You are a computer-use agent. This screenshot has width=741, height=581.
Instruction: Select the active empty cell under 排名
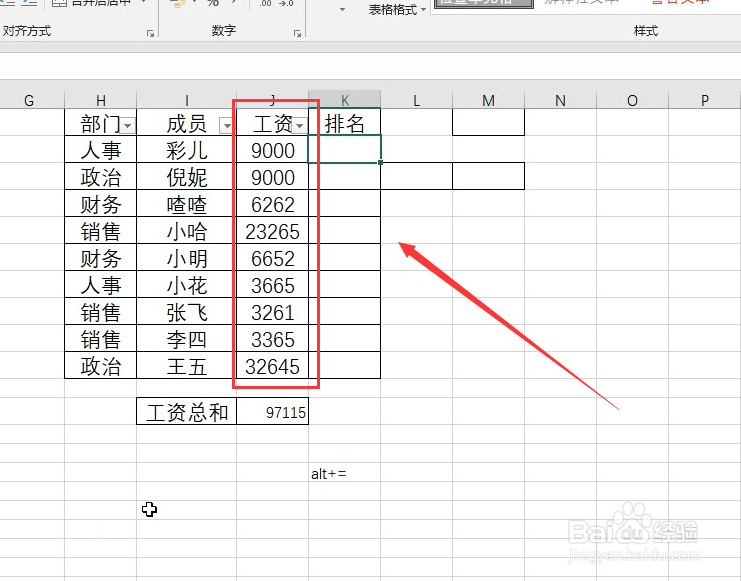345,149
